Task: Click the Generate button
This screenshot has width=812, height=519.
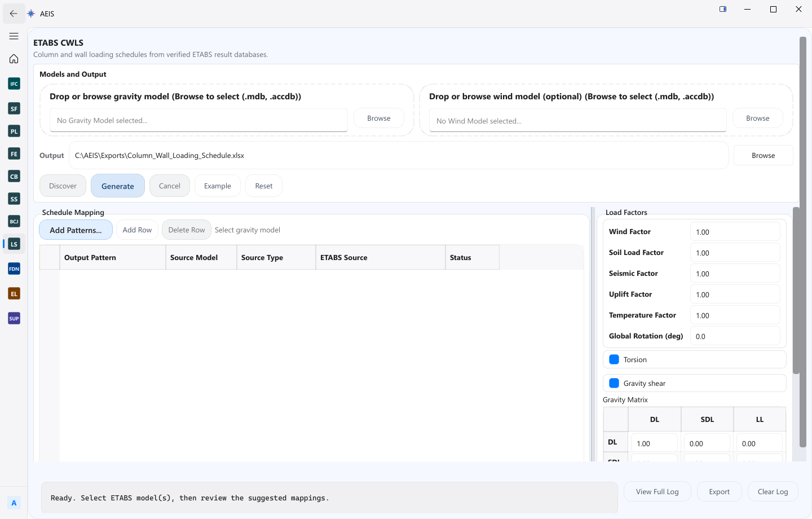Action: point(118,186)
